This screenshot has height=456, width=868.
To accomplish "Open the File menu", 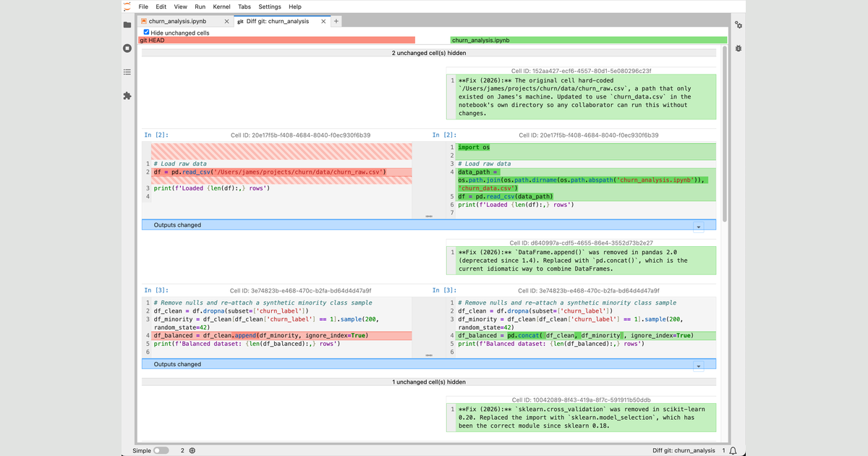I will click(143, 7).
